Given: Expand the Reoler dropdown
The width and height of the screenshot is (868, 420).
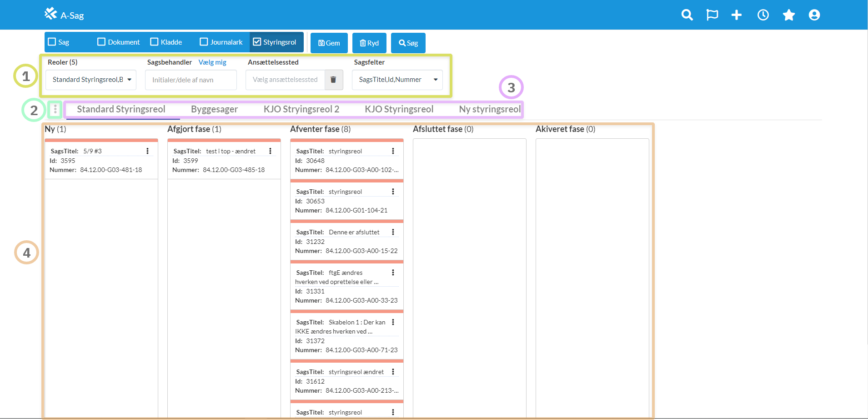Looking at the screenshot, I should click(x=91, y=80).
